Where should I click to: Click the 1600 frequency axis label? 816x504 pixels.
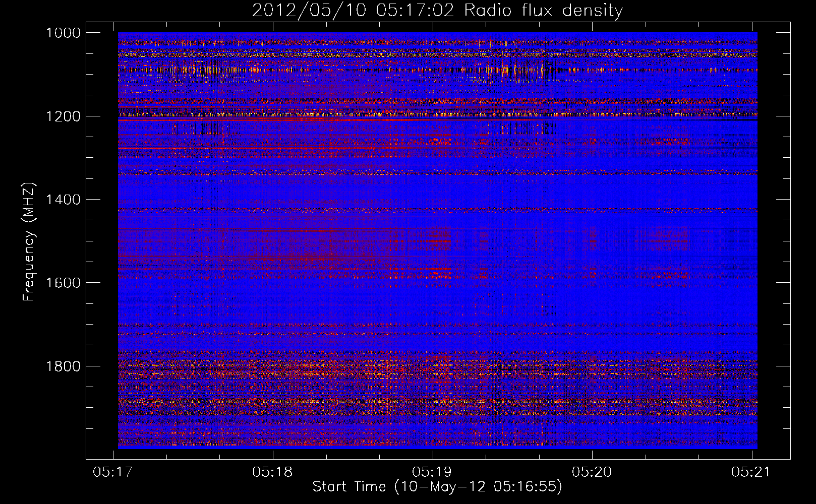tap(63, 283)
